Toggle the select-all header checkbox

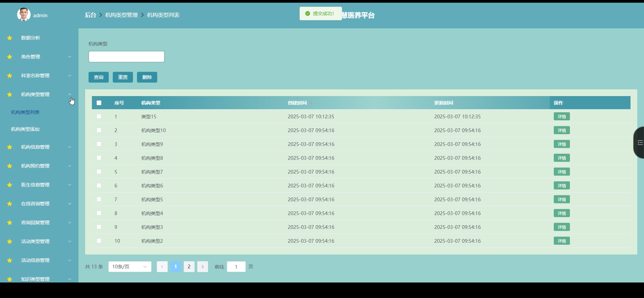click(x=99, y=103)
